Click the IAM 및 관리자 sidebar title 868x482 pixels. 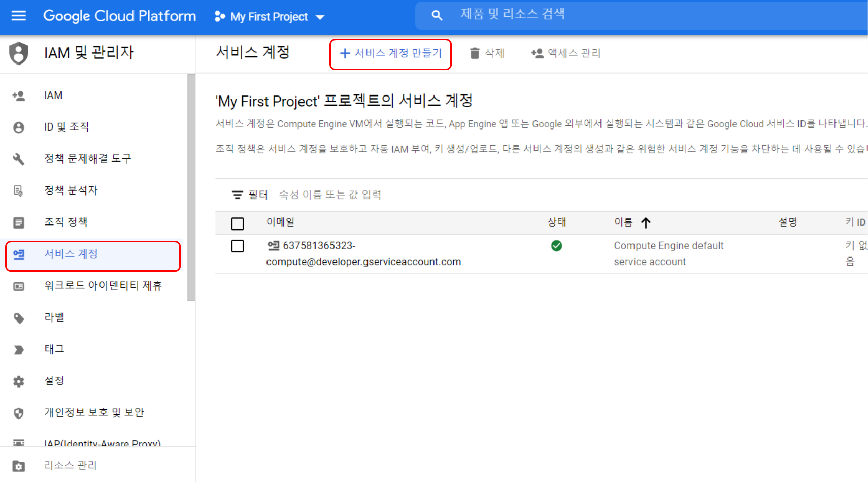pyautogui.click(x=89, y=53)
